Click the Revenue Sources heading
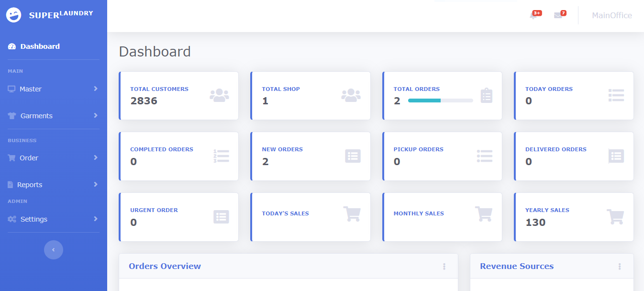This screenshot has width=644, height=291. point(517,266)
